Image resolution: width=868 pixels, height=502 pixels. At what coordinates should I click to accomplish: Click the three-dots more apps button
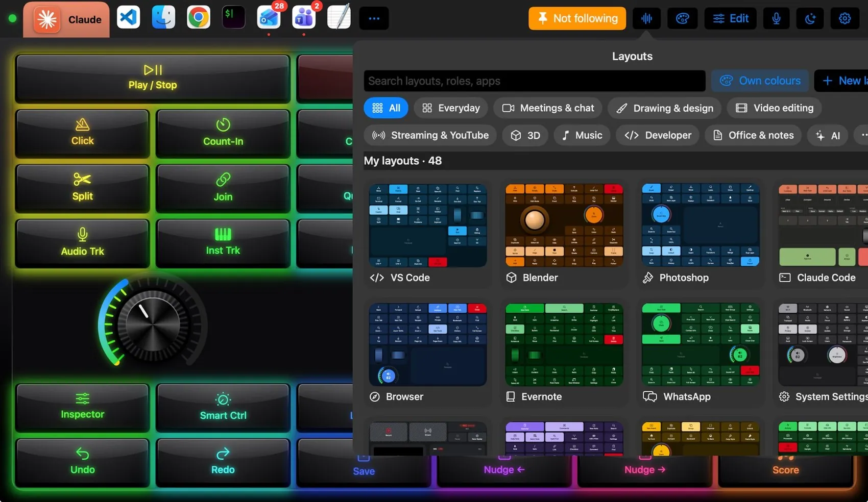click(374, 18)
